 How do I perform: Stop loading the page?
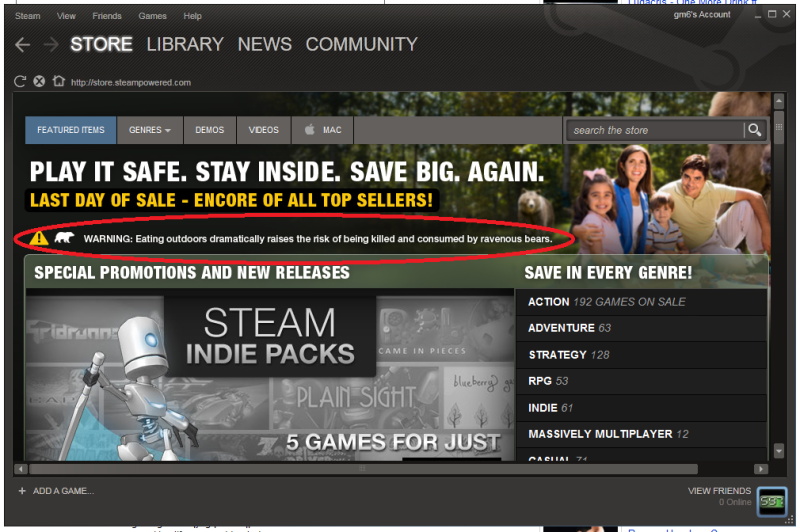(x=39, y=82)
